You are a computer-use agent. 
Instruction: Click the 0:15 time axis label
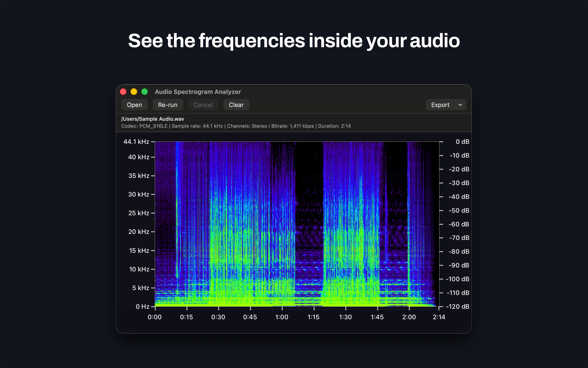pos(186,317)
